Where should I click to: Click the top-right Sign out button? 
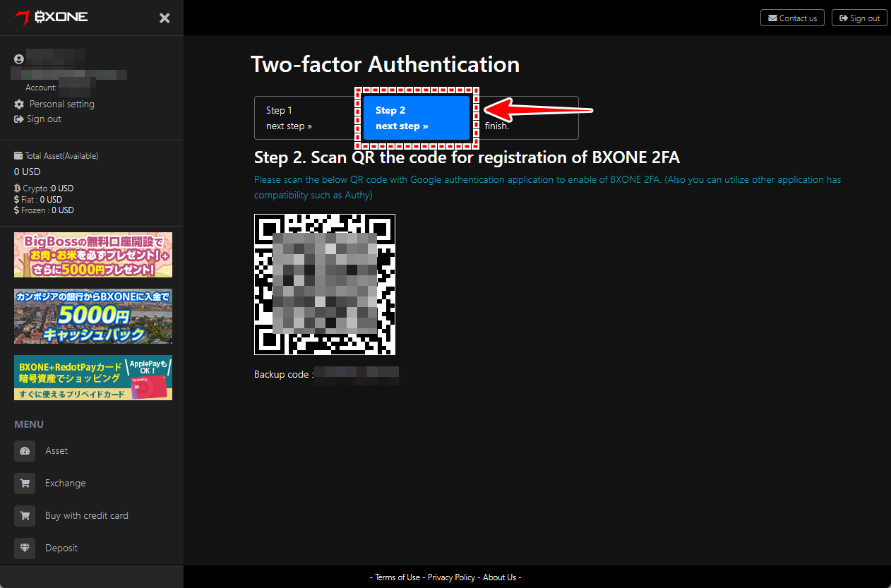[859, 18]
